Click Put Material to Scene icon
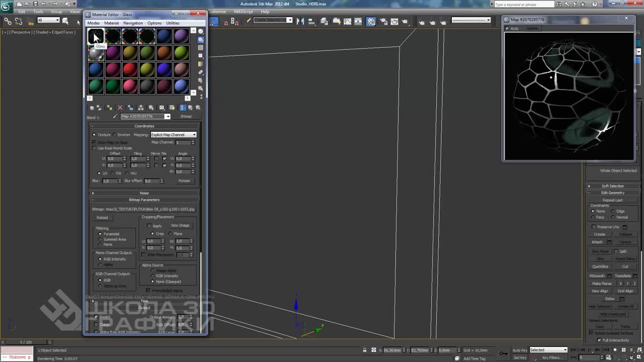 (99, 108)
